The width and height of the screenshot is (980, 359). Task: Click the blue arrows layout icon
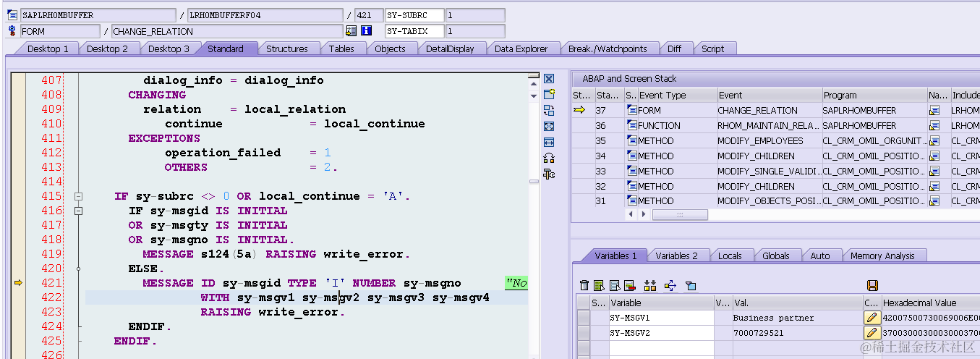point(670,286)
